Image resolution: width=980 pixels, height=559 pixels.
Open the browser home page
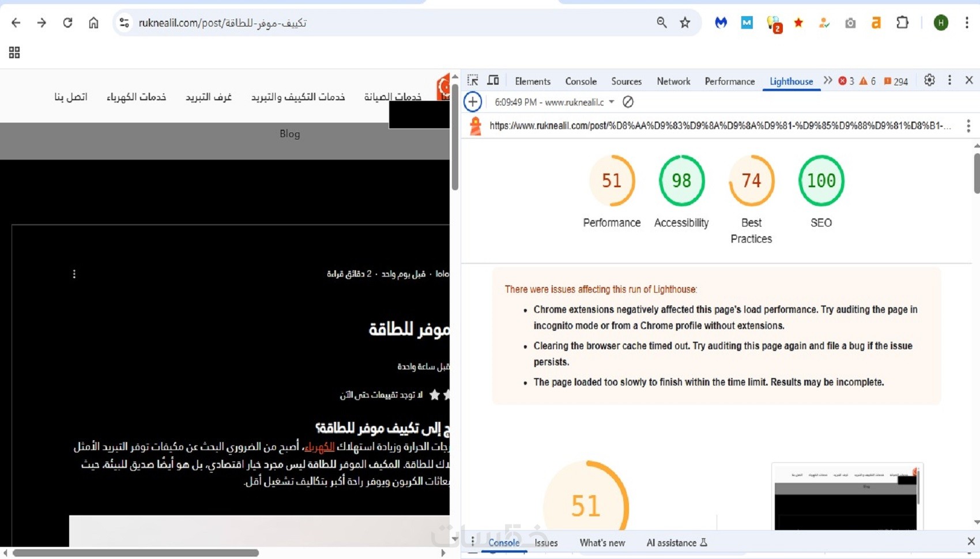point(93,22)
